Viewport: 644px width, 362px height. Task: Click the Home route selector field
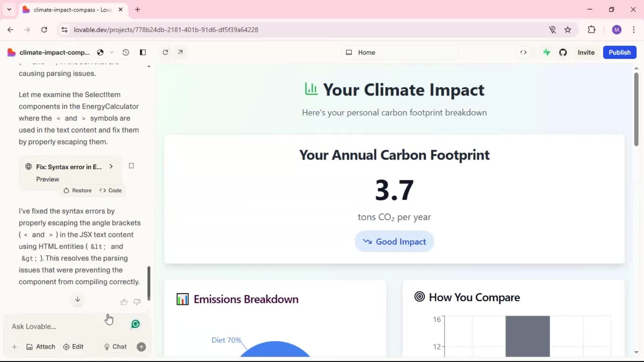click(399, 52)
